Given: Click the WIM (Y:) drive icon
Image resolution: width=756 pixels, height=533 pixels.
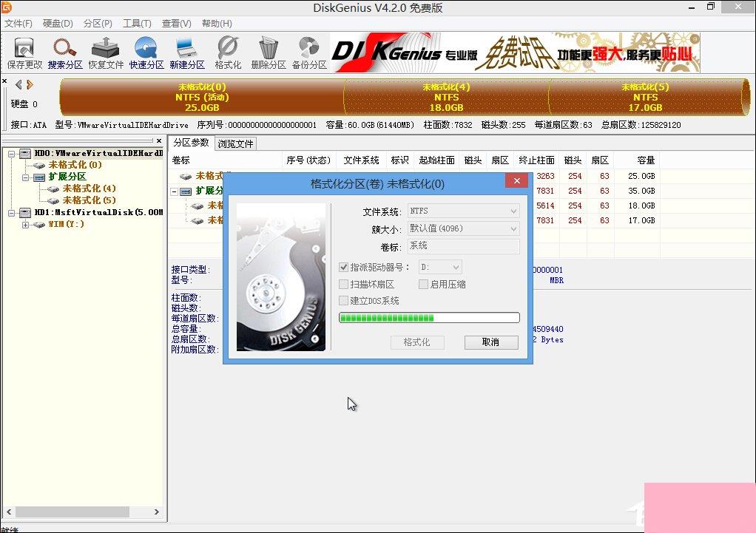Looking at the screenshot, I should coord(39,225).
